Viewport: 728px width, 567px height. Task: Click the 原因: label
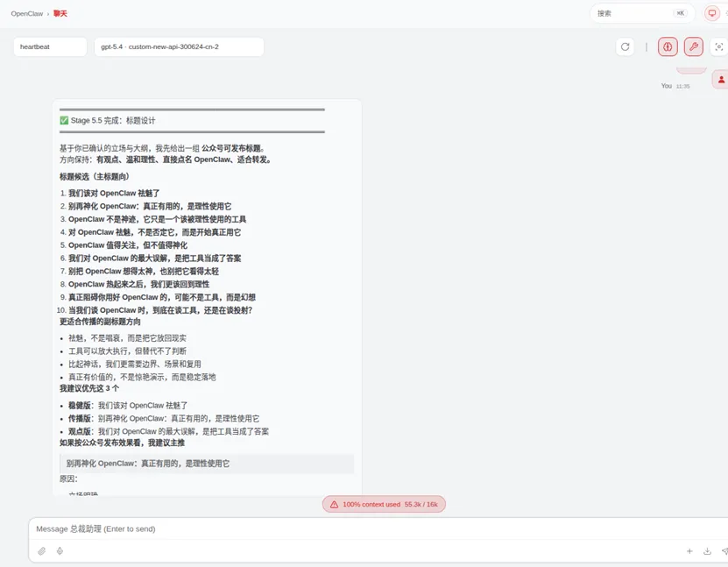click(x=68, y=478)
